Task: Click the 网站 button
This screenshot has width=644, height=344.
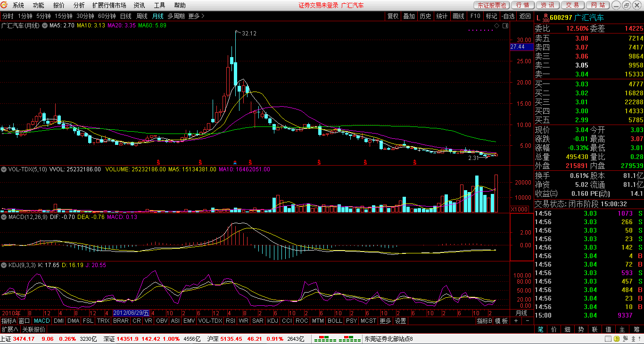Action: [x=597, y=5]
